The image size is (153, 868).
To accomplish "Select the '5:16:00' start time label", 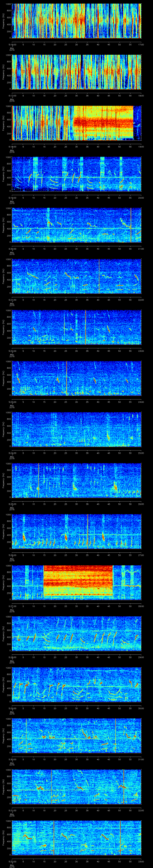I will (x=12, y=44).
